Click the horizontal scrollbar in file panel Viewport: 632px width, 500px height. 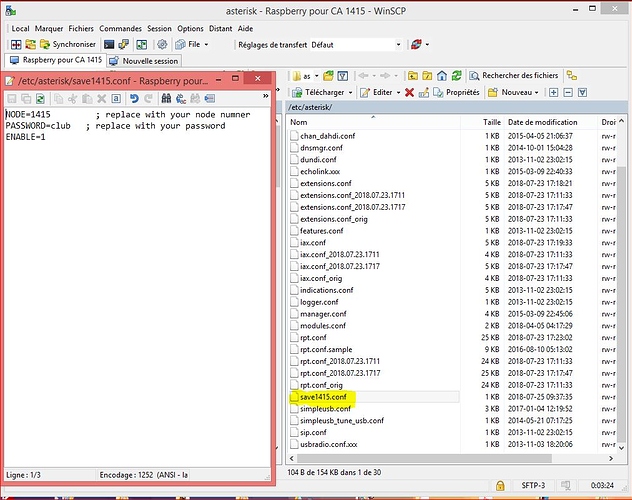424,459
